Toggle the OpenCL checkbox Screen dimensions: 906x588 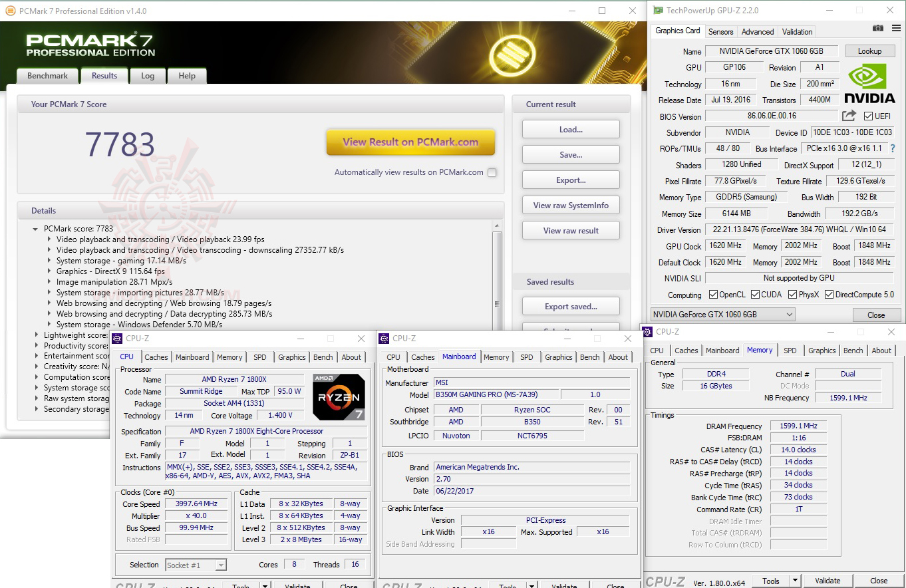coord(713,295)
